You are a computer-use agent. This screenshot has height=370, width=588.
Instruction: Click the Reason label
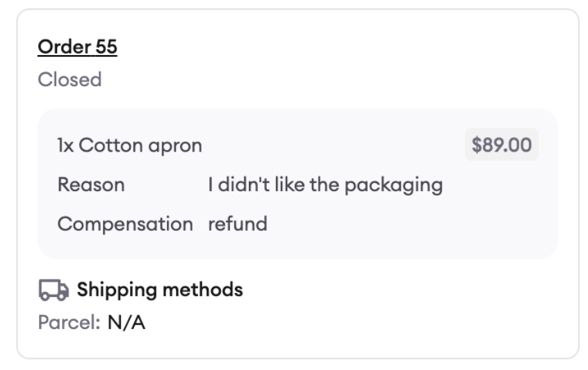pos(91,184)
